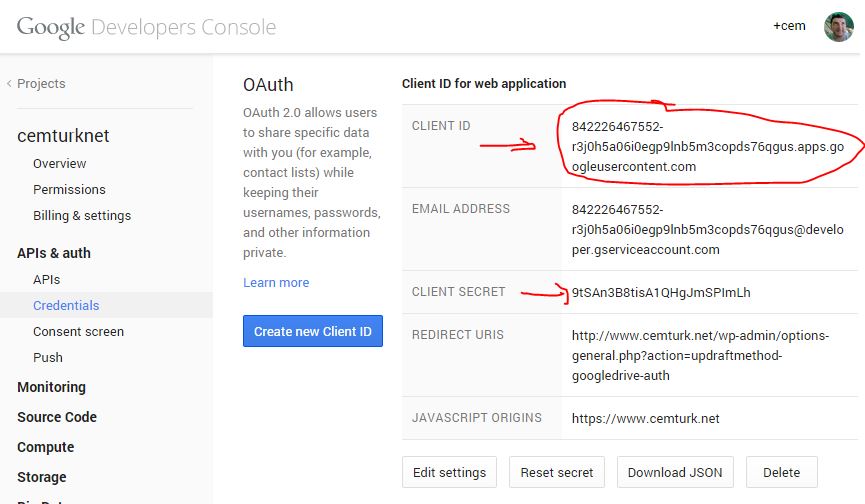Image resolution: width=865 pixels, height=504 pixels.
Task: Open the user profile avatar
Action: (839, 27)
